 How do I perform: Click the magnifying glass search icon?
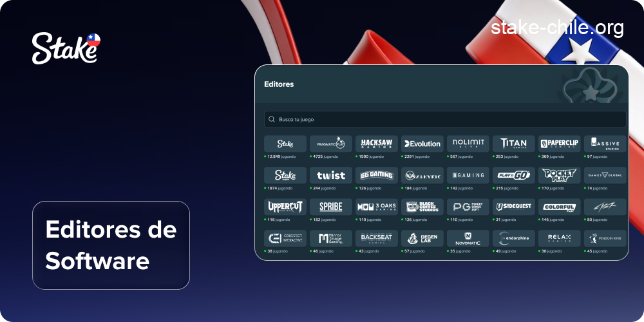272,120
